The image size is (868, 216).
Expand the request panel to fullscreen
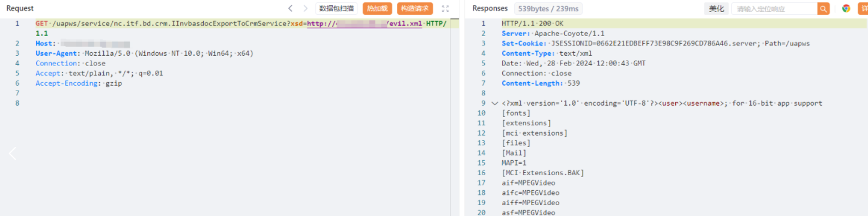[x=445, y=8]
